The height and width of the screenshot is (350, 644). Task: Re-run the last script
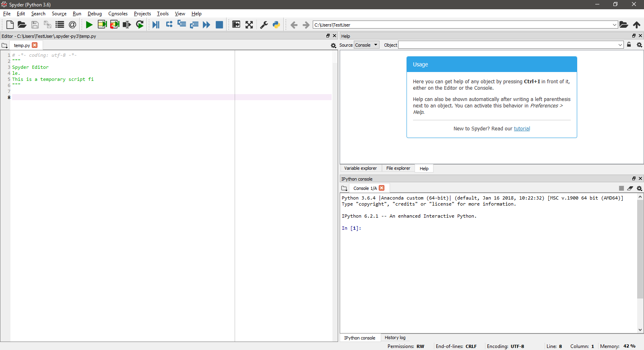140,25
